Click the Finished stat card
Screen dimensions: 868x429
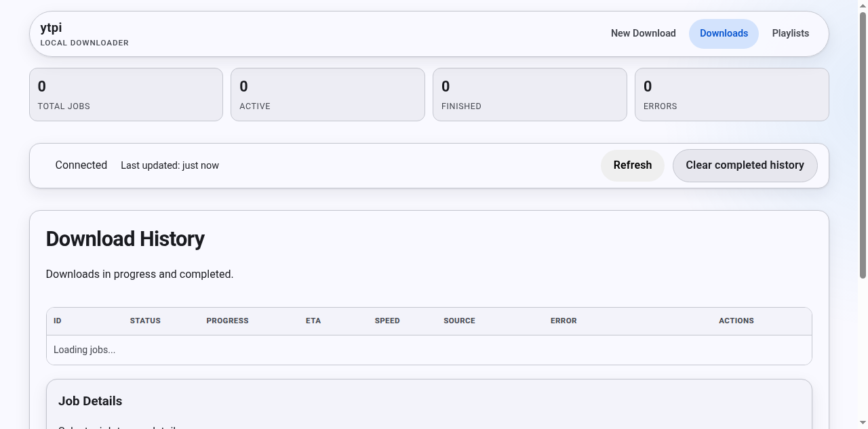(530, 94)
